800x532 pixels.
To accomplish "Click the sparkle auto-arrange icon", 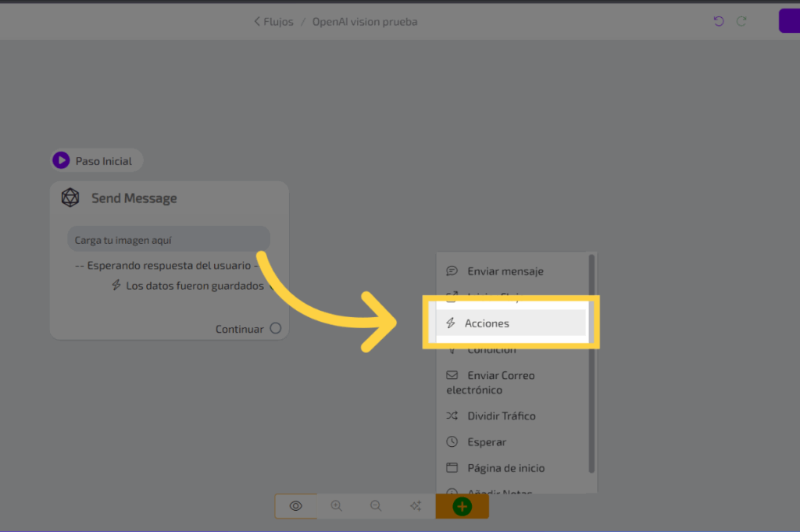I will coord(416,506).
